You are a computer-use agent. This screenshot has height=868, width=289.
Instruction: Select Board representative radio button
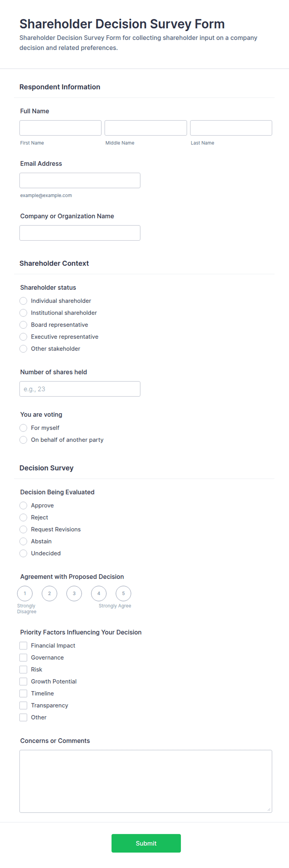23,325
